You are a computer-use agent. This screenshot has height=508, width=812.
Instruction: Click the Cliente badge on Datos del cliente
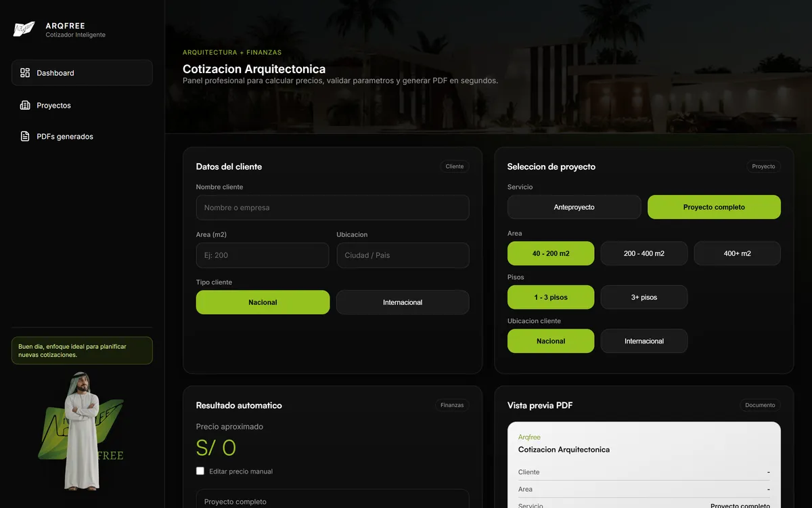pos(455,167)
